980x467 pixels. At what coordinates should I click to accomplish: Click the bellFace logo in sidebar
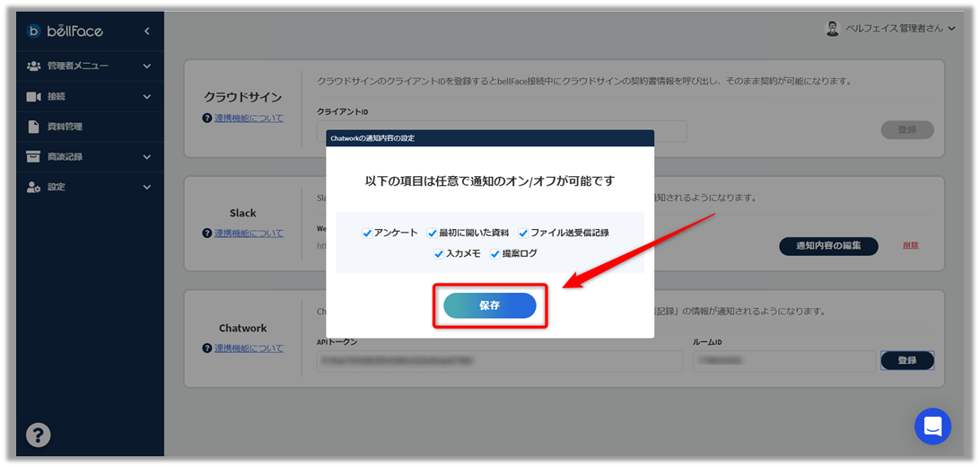click(65, 31)
